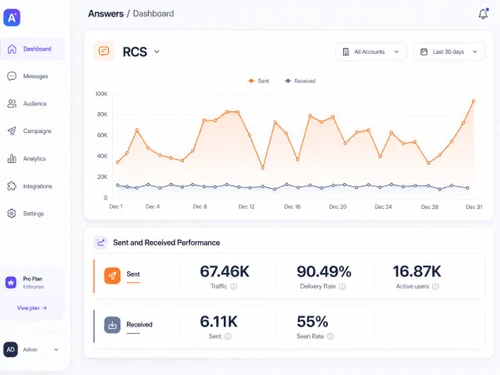This screenshot has height=375, width=500.
Task: Click the 6.11K Sent value
Action: (x=219, y=322)
